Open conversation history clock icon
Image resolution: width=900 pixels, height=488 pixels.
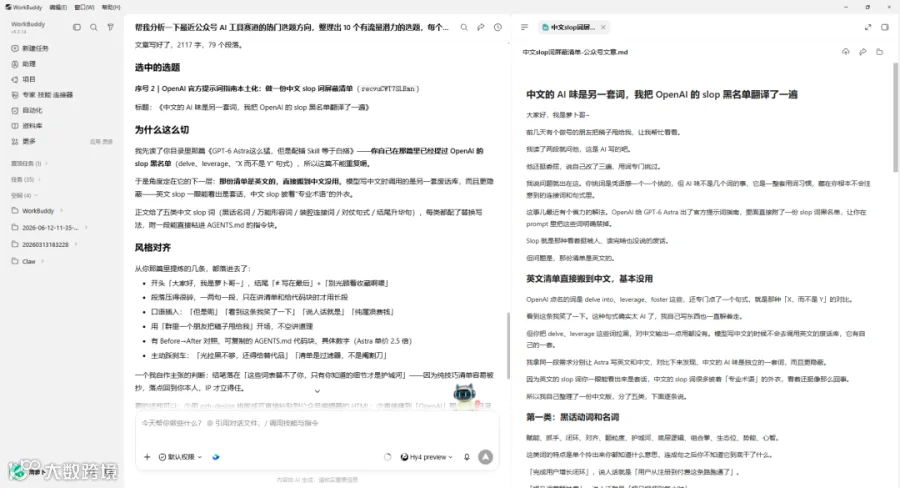[498, 27]
